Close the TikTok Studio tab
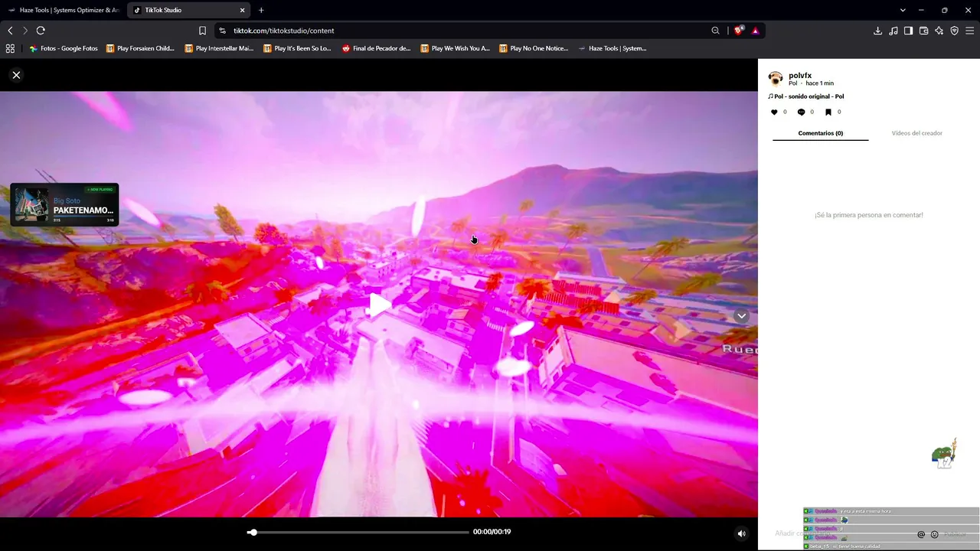The image size is (980, 551). coord(243,10)
